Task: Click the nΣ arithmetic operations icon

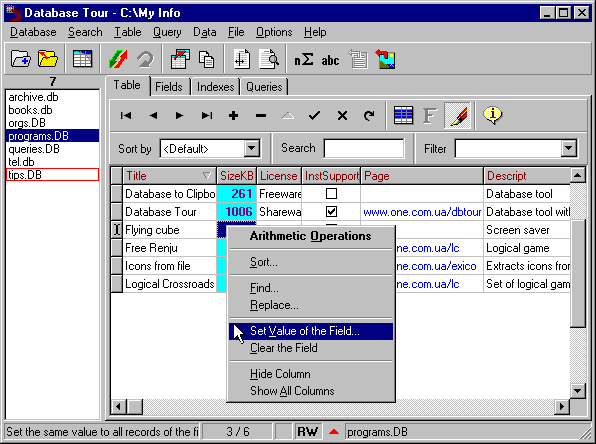Action: 304,59
